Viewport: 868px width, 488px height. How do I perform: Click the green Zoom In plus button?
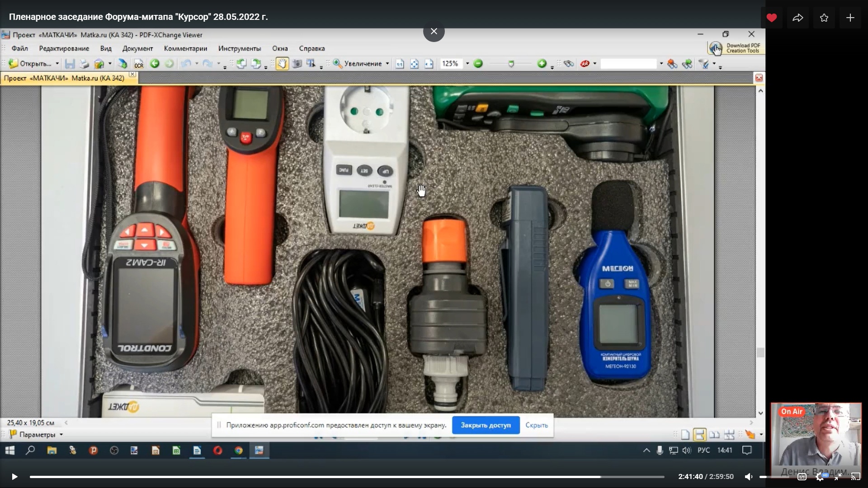pos(542,64)
